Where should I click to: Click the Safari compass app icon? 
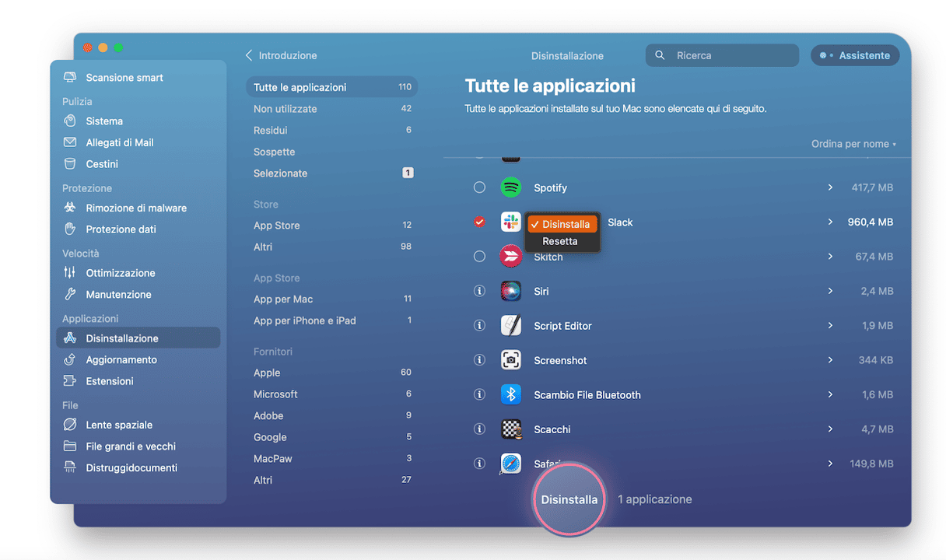[511, 464]
